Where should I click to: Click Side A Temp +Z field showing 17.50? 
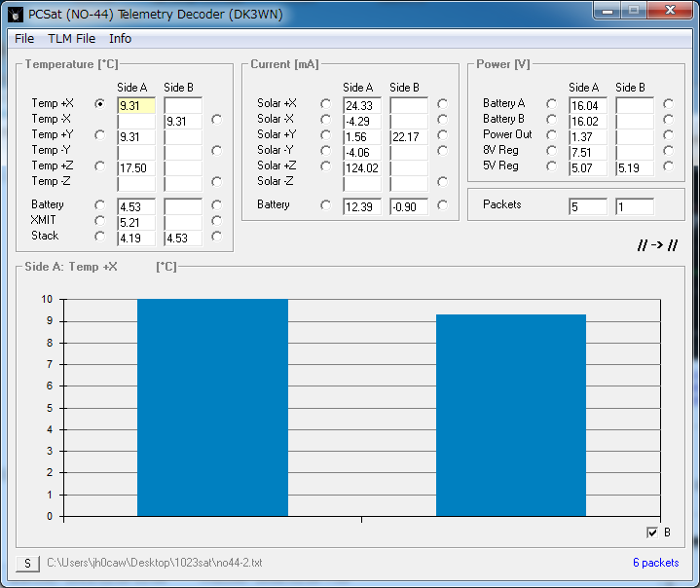136,168
